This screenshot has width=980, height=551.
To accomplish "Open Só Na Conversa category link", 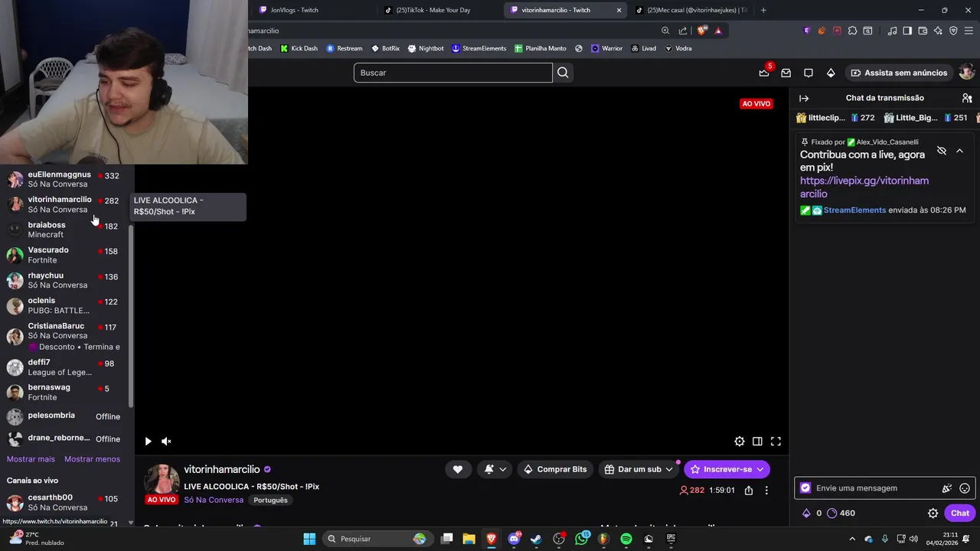I will click(x=214, y=500).
